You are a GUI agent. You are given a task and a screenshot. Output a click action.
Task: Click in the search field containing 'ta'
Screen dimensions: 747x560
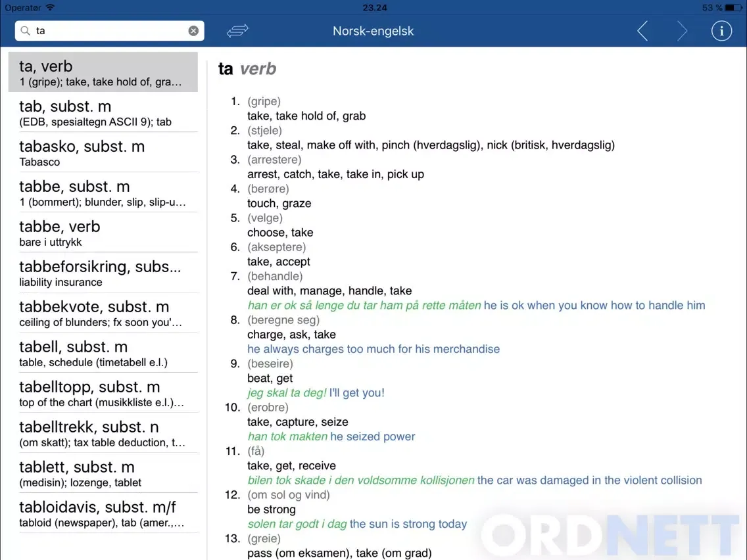[110, 31]
